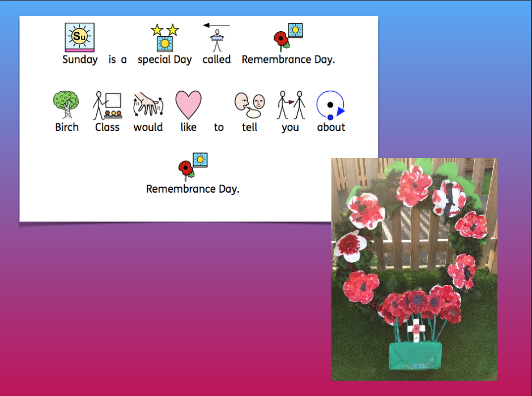The width and height of the screenshot is (532, 396).
Task: Select the word 'tell'
Action: tap(249, 127)
